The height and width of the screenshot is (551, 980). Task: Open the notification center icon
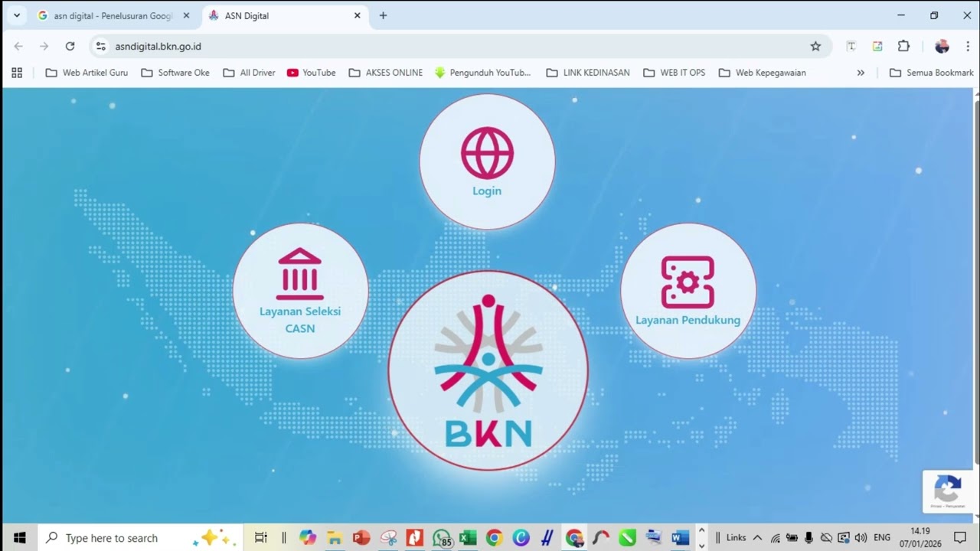pyautogui.click(x=961, y=538)
